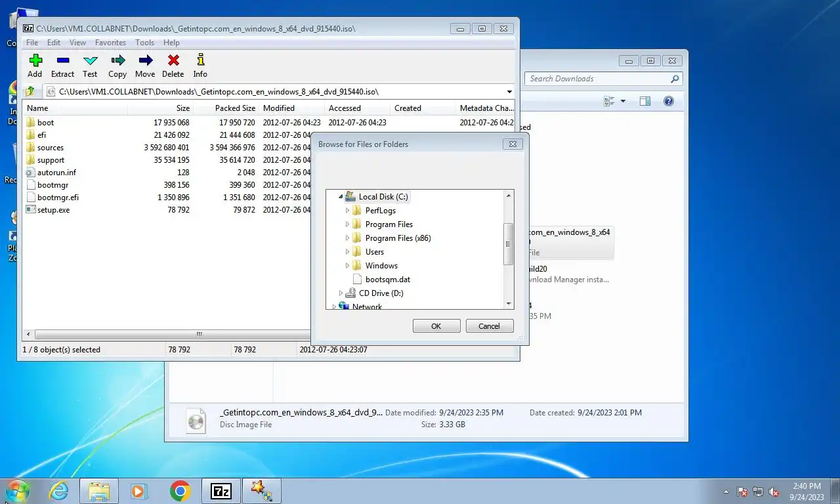Open the Help menu
Screen dimensions: 840x504
coord(171,43)
